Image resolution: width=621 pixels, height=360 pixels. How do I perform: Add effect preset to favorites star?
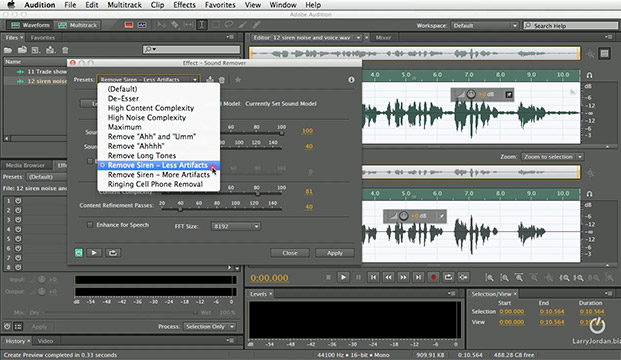238,80
